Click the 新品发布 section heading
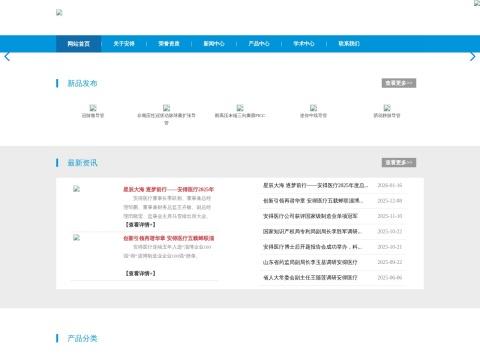 coord(82,83)
